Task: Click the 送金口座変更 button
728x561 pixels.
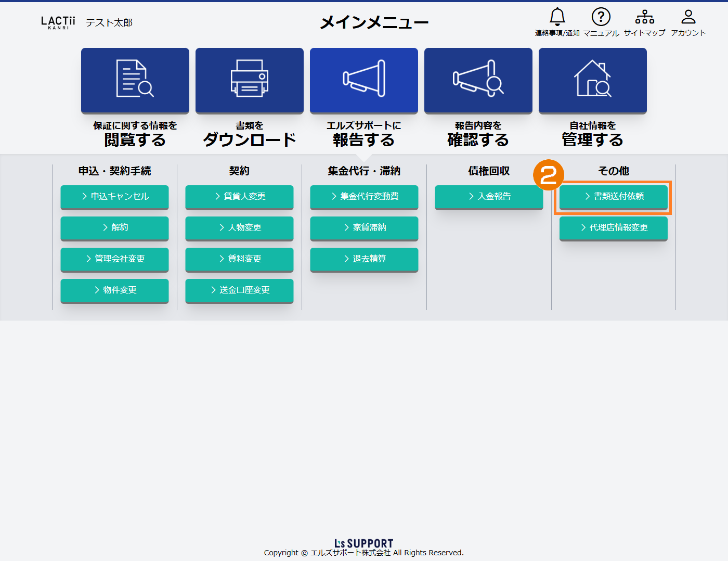Action: click(x=239, y=290)
